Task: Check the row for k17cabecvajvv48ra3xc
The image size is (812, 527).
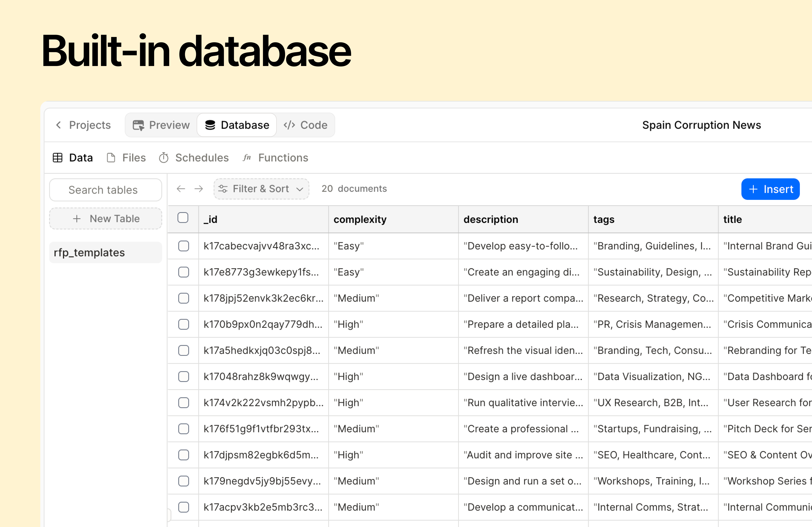Action: pyautogui.click(x=184, y=246)
